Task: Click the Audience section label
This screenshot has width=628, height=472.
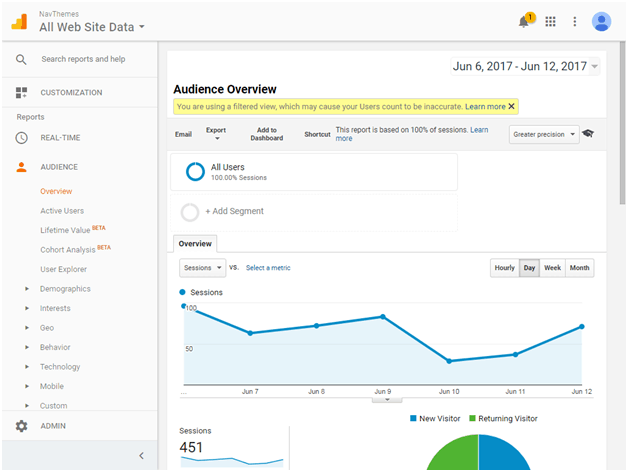Action: [59, 167]
